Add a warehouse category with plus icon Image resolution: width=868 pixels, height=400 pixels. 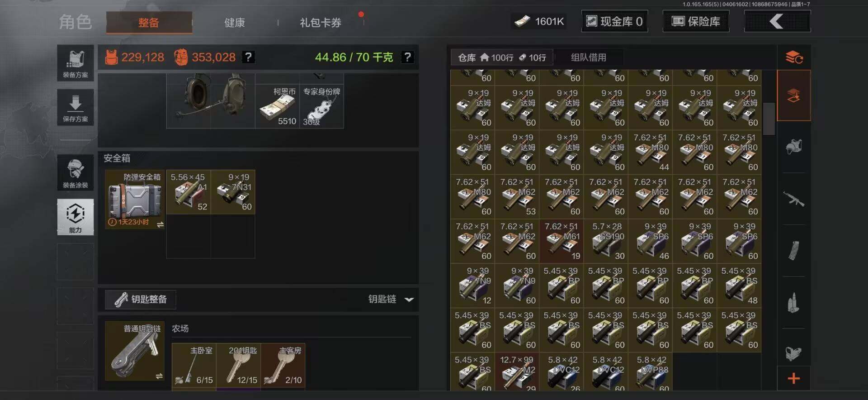(x=794, y=378)
